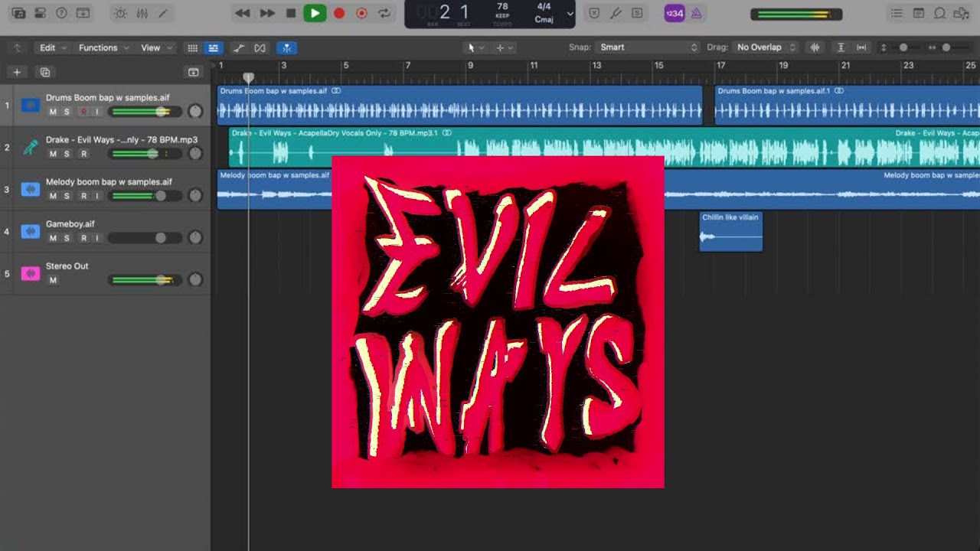Mute the Gameboy.aif track
Image resolution: width=980 pixels, height=551 pixels.
tap(53, 238)
